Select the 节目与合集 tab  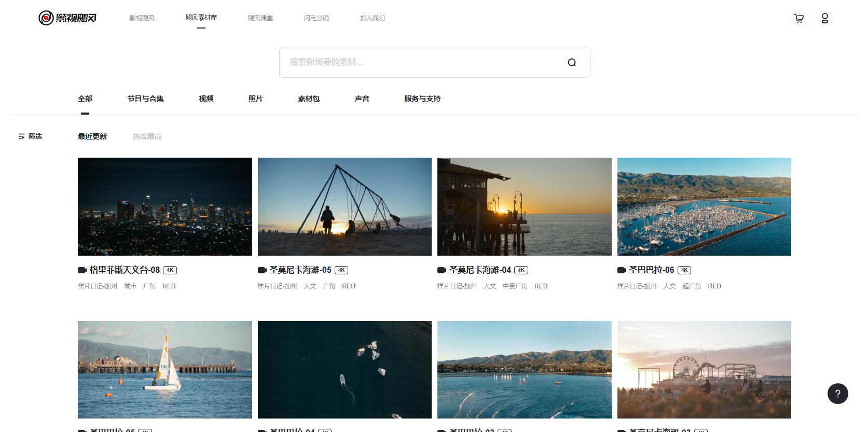tap(146, 99)
